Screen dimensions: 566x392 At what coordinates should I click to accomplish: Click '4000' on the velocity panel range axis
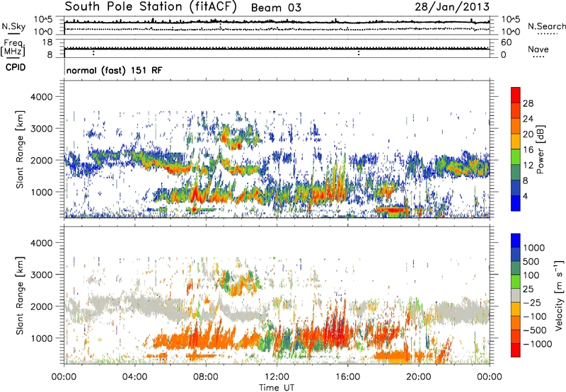(41, 243)
